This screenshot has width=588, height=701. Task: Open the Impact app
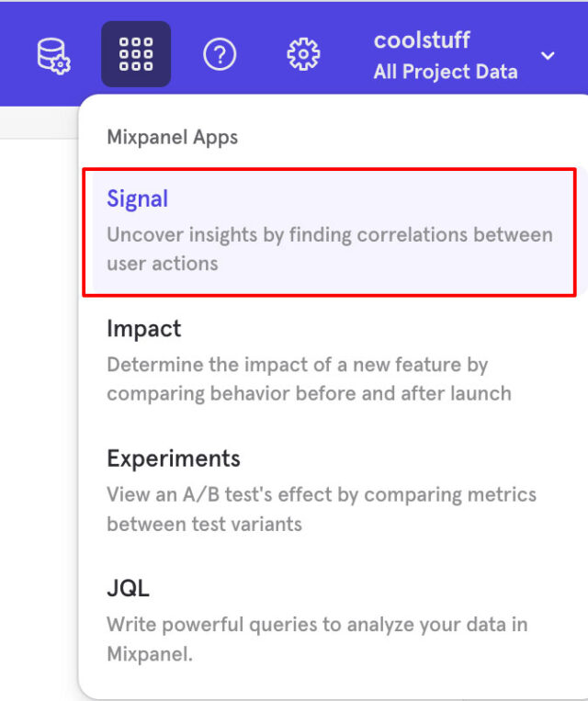pos(144,329)
